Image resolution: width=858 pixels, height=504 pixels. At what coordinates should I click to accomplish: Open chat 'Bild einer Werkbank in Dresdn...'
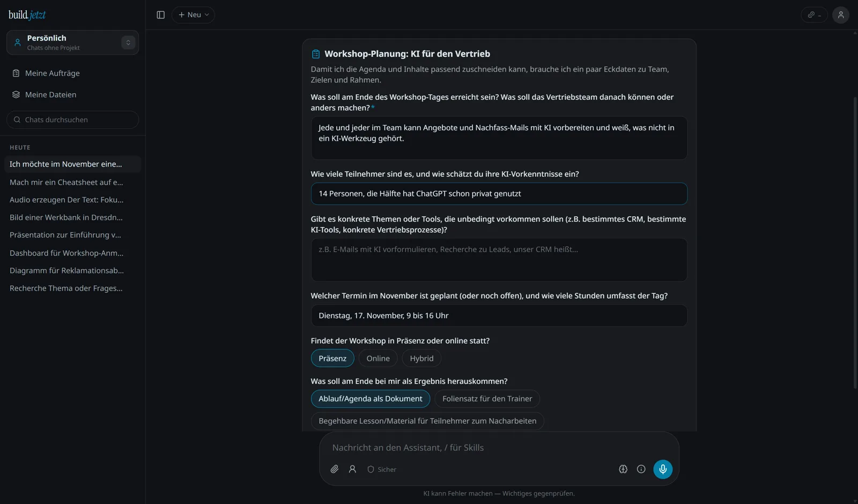tap(72, 217)
